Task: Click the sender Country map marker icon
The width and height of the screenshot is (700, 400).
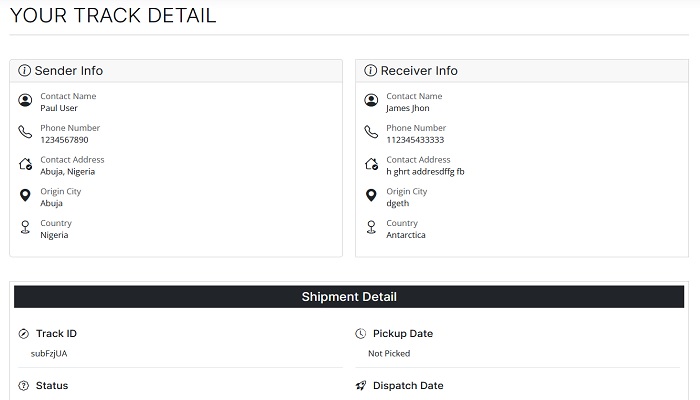Action: point(25,228)
